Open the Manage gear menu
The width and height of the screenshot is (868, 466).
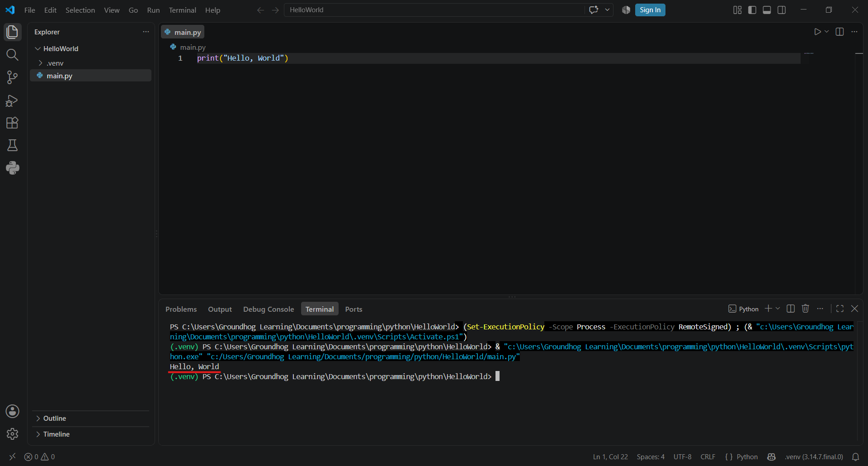coord(13,434)
